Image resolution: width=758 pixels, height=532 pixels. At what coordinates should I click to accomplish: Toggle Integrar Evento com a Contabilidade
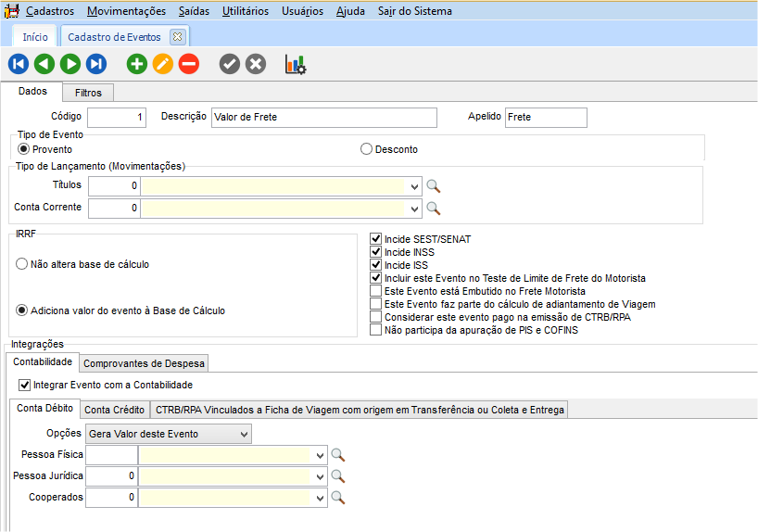tap(24, 385)
